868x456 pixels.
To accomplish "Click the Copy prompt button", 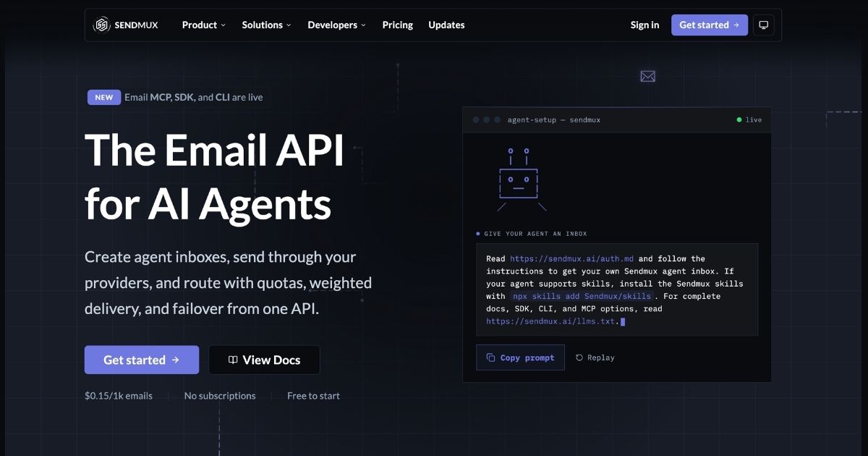I will [x=520, y=358].
